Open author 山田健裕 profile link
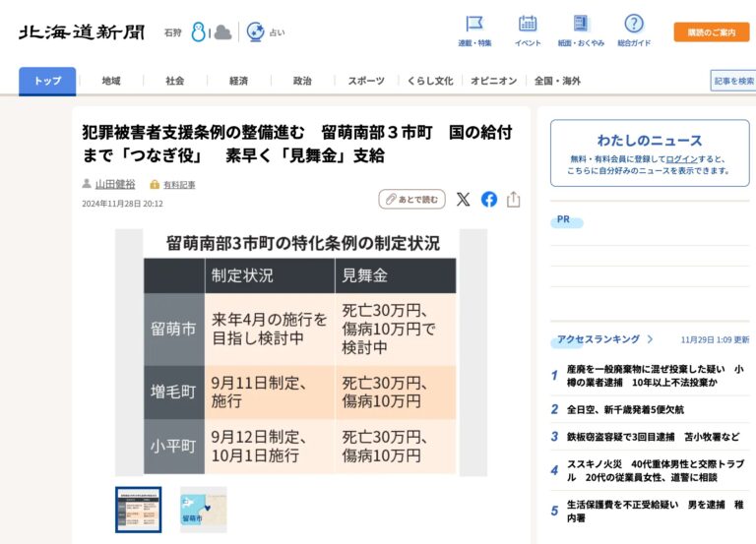This screenshot has height=544, width=756. point(115,184)
